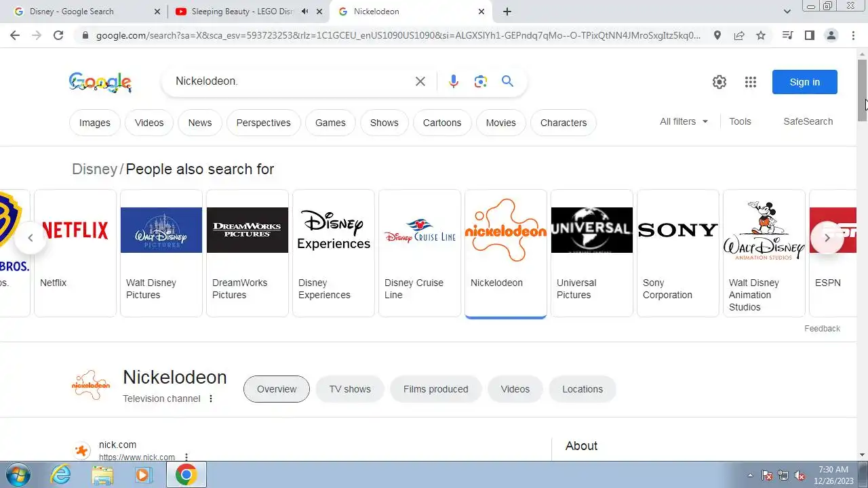Open the Google apps grid icon
The height and width of the screenshot is (488, 868).
click(x=750, y=82)
